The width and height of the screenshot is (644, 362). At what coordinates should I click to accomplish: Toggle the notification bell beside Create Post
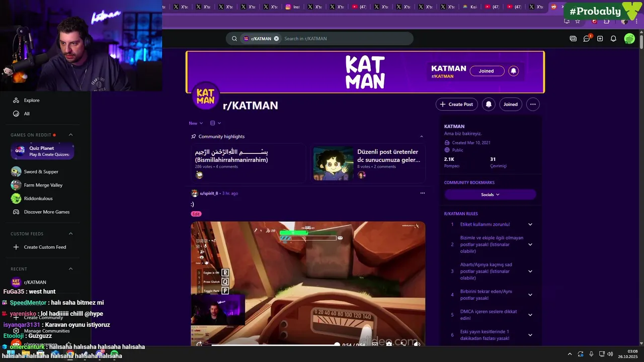pos(489,104)
